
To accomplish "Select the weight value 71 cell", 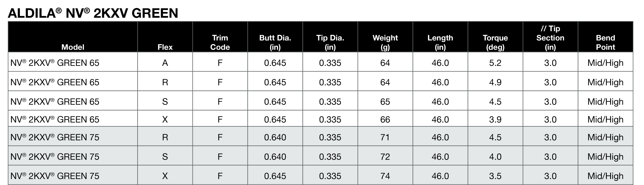I will pyautogui.click(x=385, y=137).
